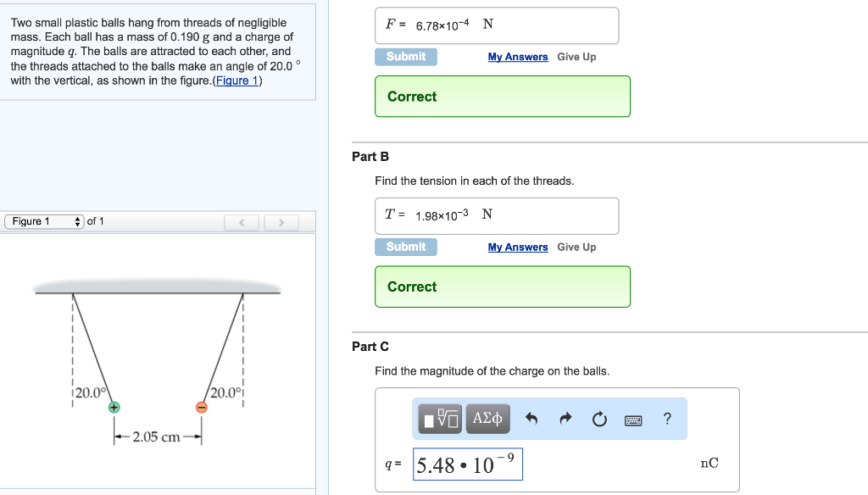Open the Figure 1 dropdown selector

coord(44,222)
